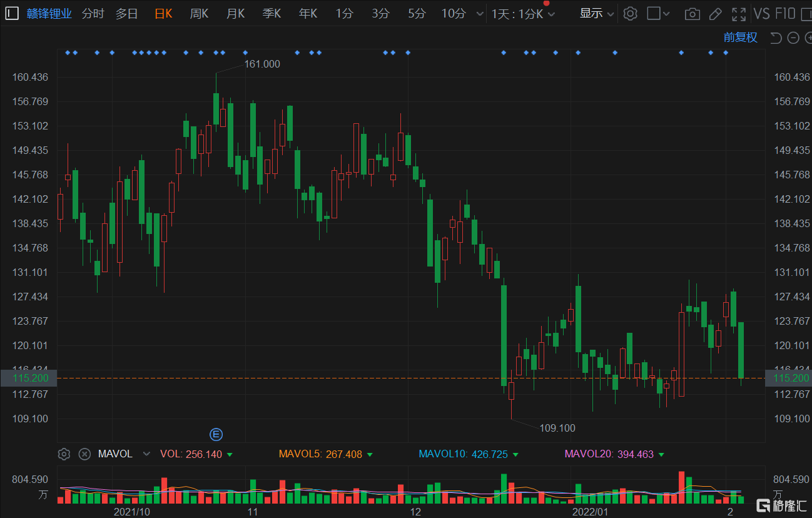812x518 pixels.
Task: Enter fullscreen with the expand icon
Action: pyautogui.click(x=739, y=14)
